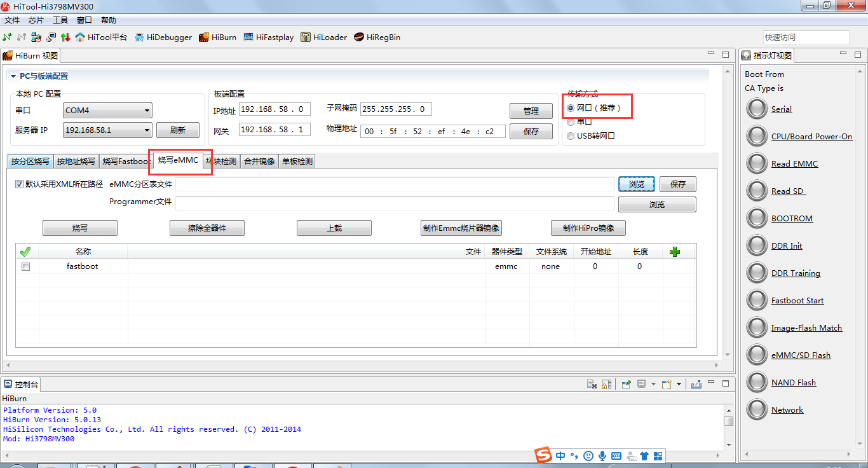
Task: Click 浏览 for eMMC分区表文件
Action: tap(637, 184)
